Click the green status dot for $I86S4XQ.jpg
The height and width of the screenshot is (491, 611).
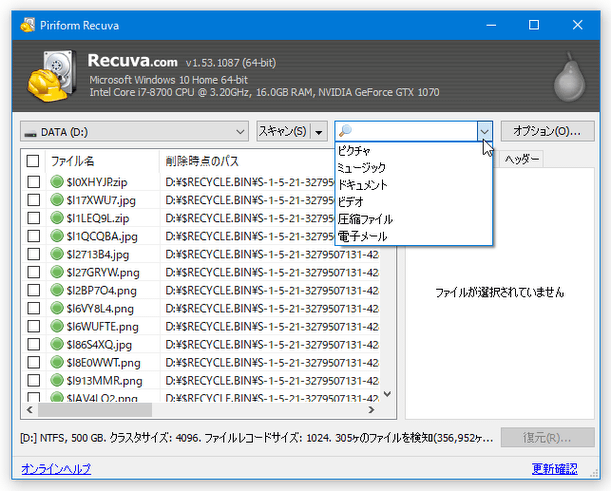(57, 344)
